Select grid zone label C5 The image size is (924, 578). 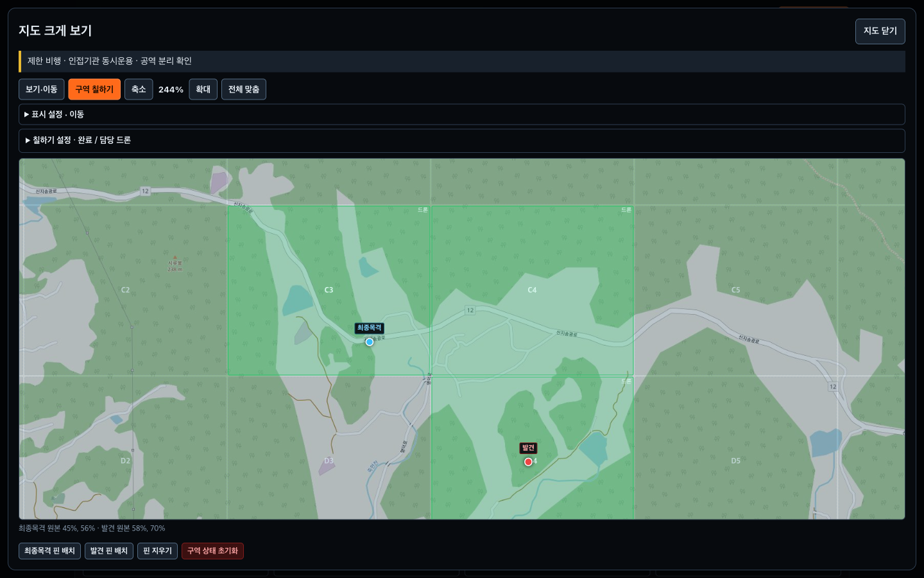coord(735,290)
